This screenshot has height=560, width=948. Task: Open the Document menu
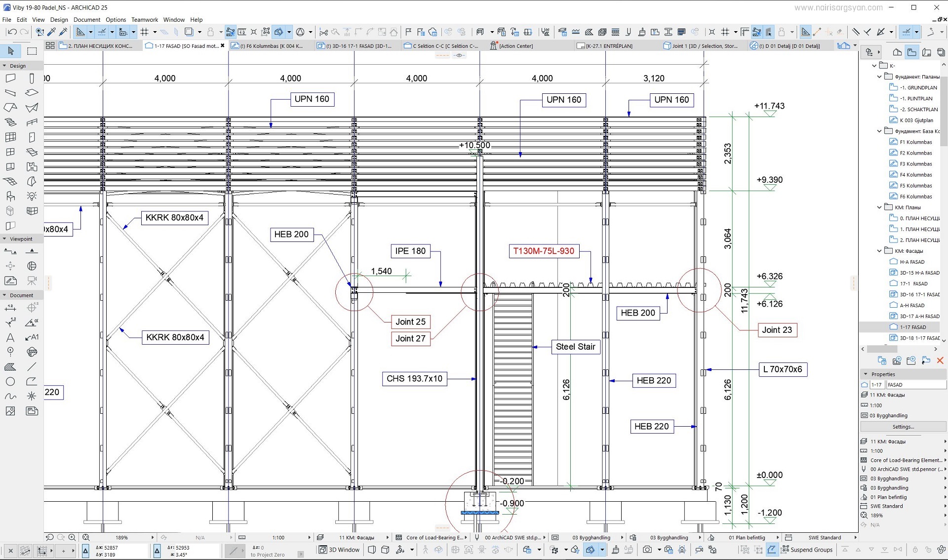click(86, 19)
